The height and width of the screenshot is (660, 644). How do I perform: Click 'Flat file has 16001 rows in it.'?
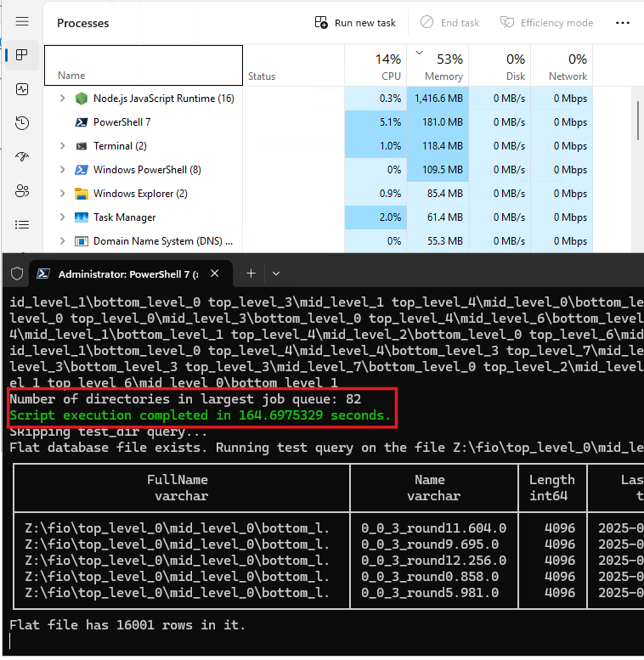tap(127, 624)
